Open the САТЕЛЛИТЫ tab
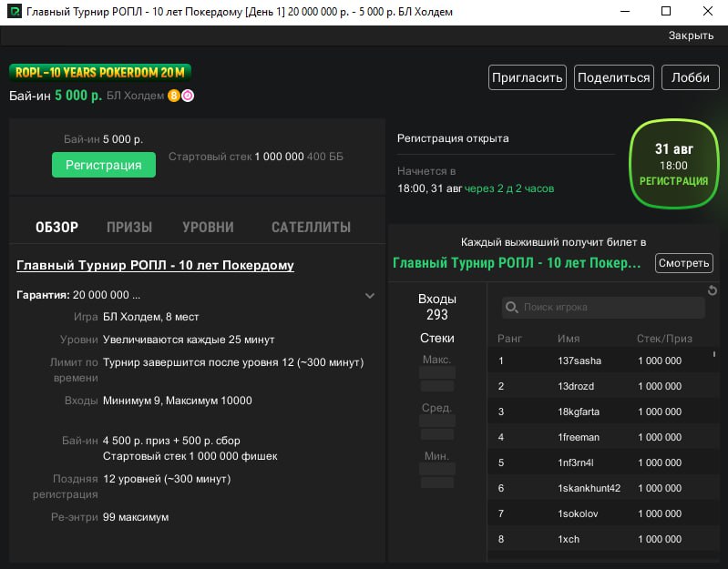Screen dimensions: 728x569 coord(311,228)
